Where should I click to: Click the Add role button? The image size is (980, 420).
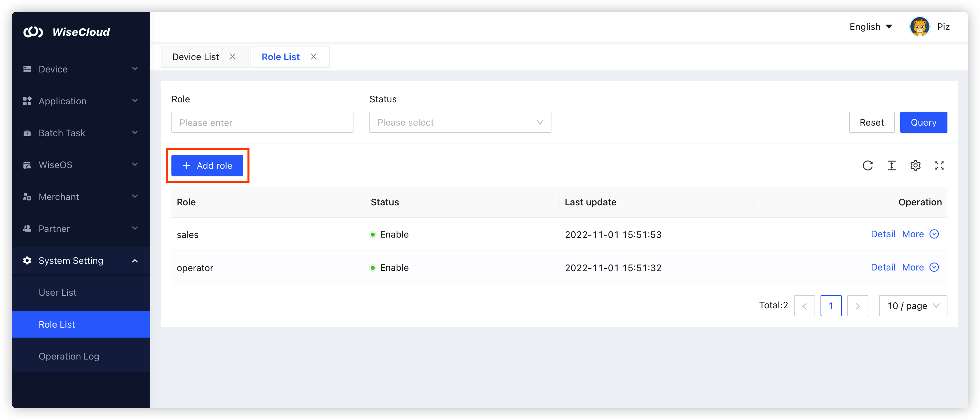tap(207, 165)
